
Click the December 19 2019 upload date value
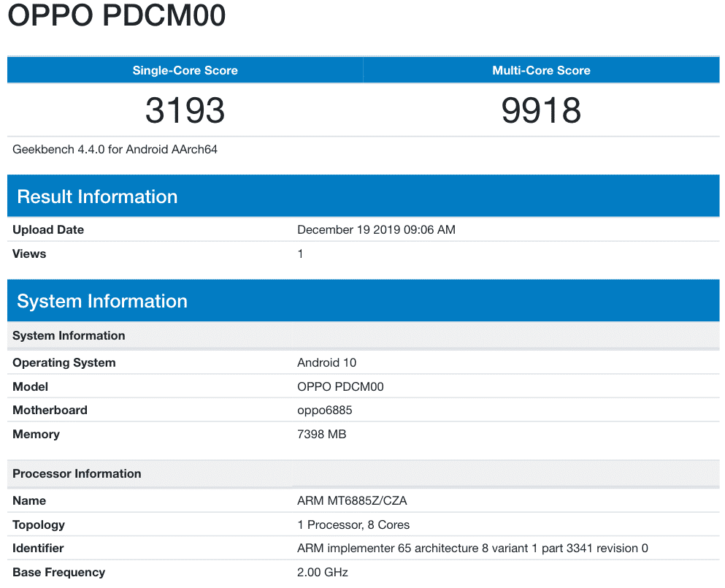[376, 230]
